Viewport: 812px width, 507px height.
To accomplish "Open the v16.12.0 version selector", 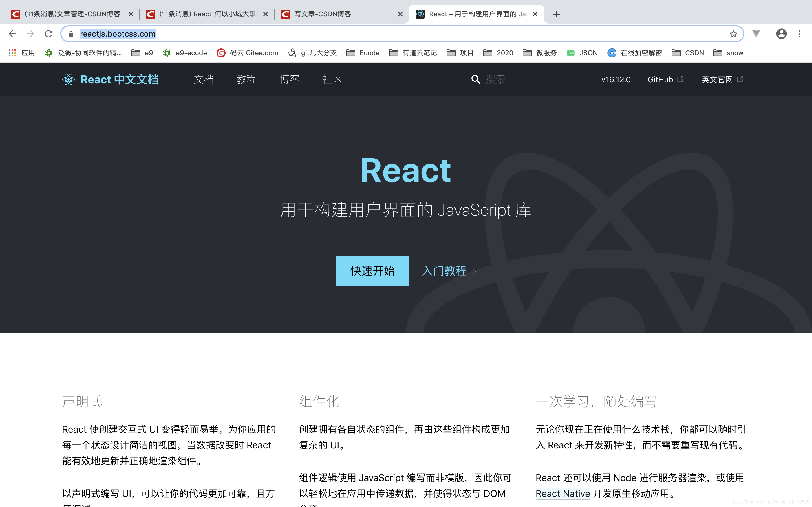I will tap(616, 79).
